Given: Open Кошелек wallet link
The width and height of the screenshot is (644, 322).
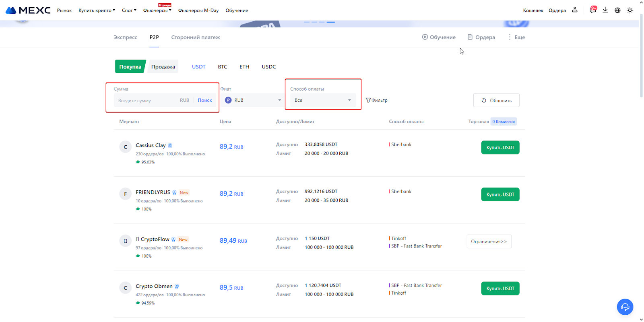Looking at the screenshot, I should (x=533, y=10).
